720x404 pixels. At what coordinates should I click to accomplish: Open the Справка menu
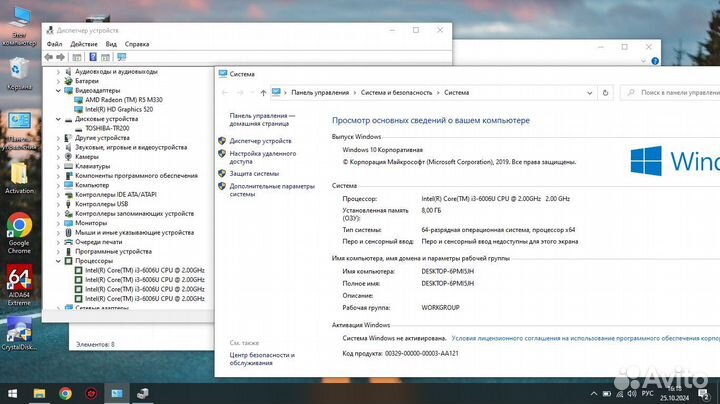tap(137, 44)
